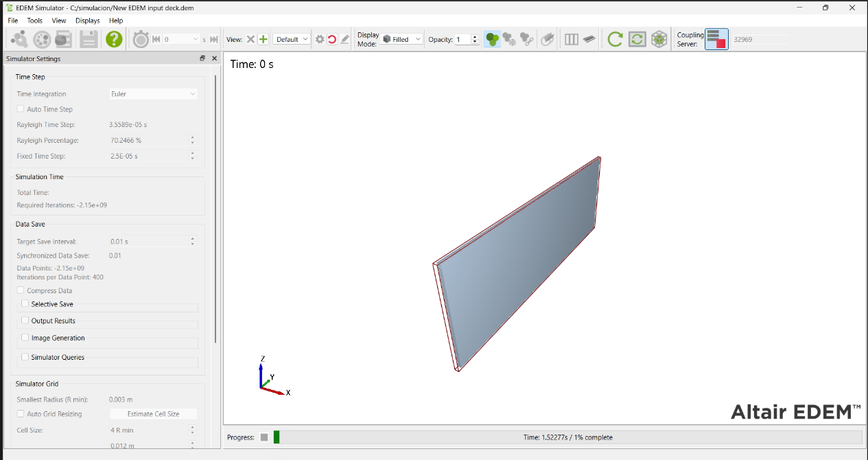Click the Cell Size 4 R min field

click(149, 430)
